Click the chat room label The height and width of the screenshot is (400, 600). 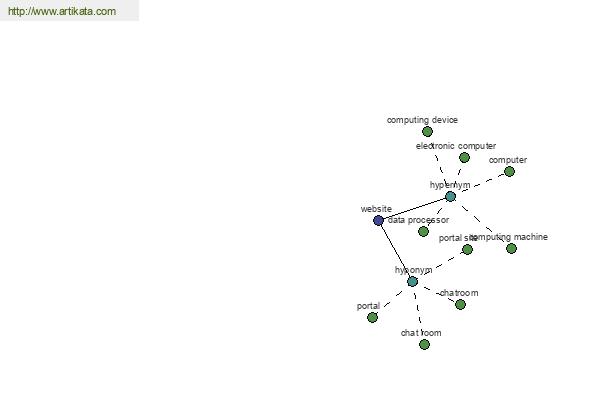pyautogui.click(x=421, y=333)
